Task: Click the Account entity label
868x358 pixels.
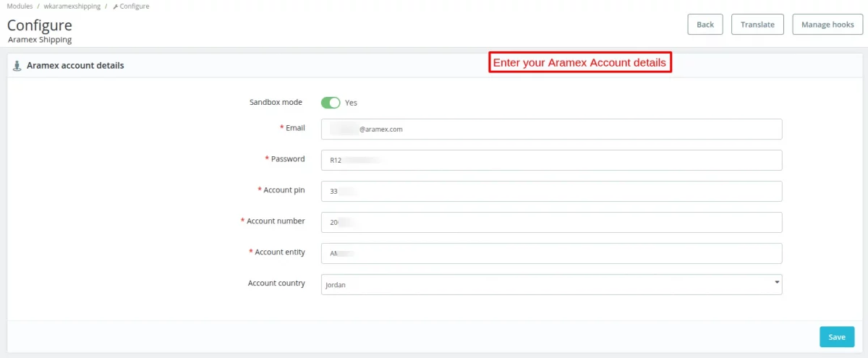Action: 277,252
